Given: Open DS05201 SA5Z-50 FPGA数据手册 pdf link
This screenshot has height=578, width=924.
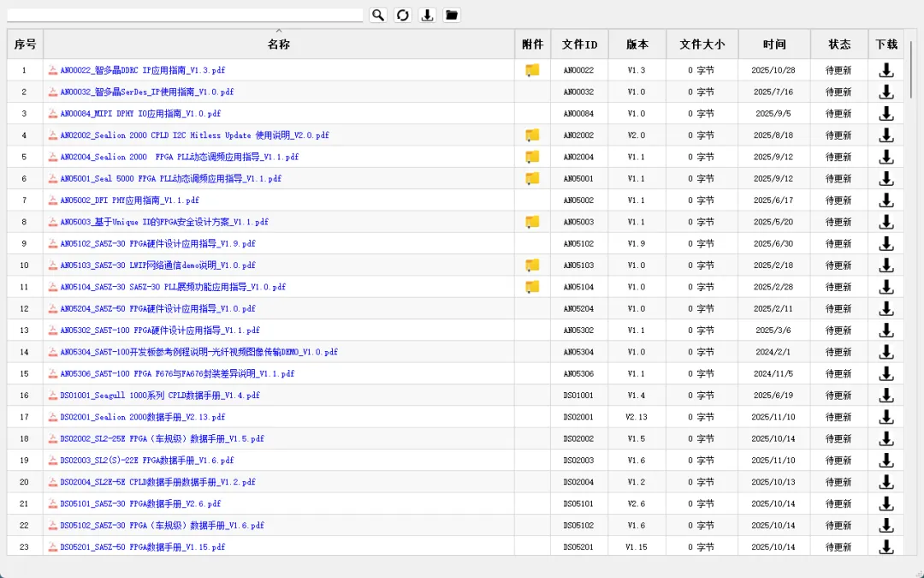Looking at the screenshot, I should (x=143, y=547).
